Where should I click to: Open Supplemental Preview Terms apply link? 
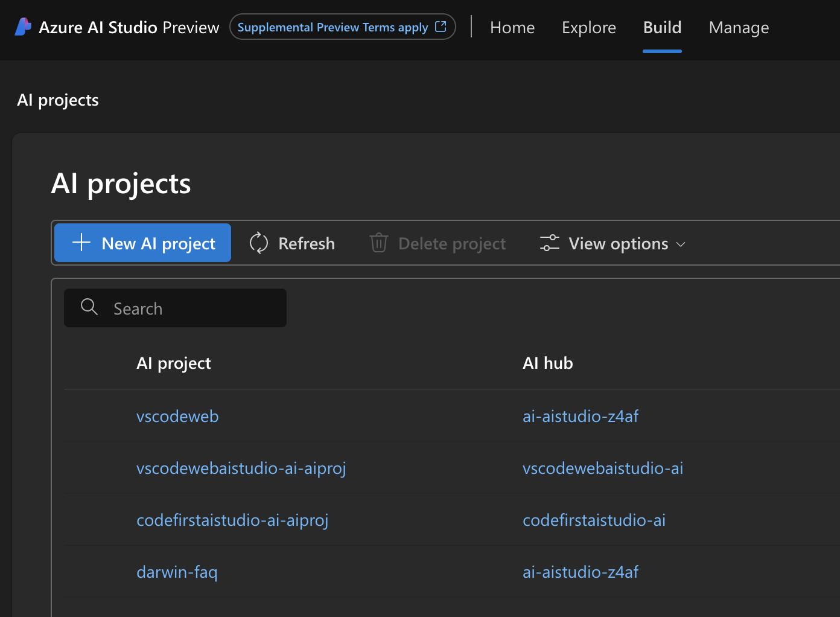pyautogui.click(x=342, y=27)
